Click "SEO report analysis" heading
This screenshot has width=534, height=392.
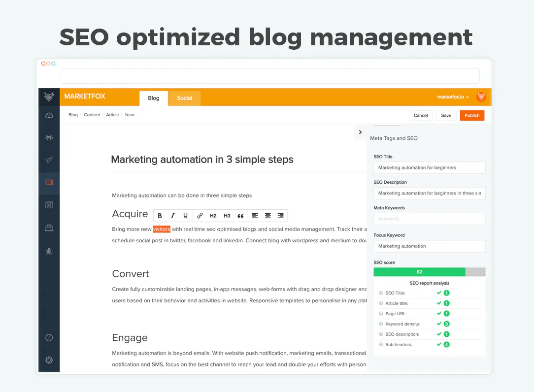coord(430,283)
